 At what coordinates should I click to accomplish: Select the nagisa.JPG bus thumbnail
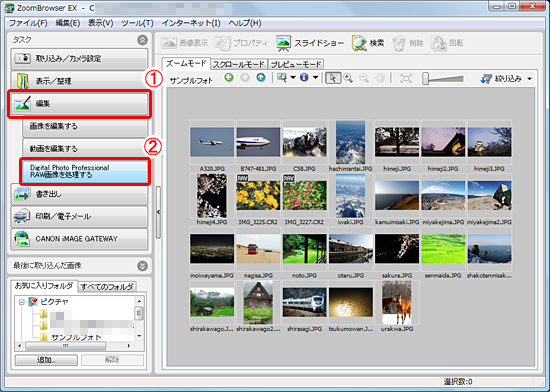[x=258, y=249]
